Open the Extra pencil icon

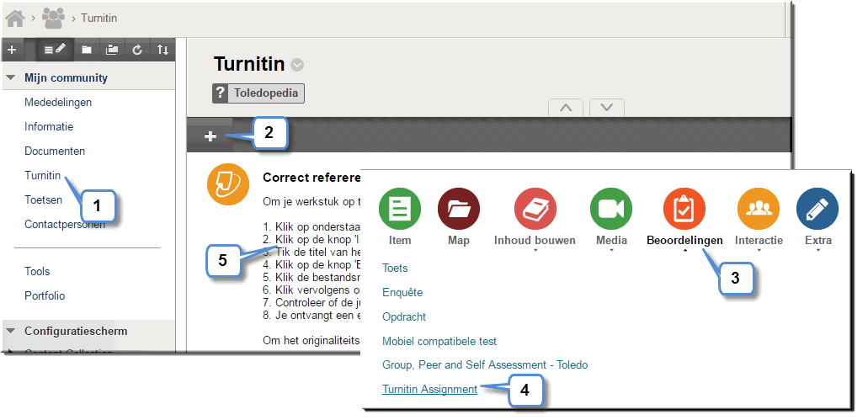coord(817,210)
